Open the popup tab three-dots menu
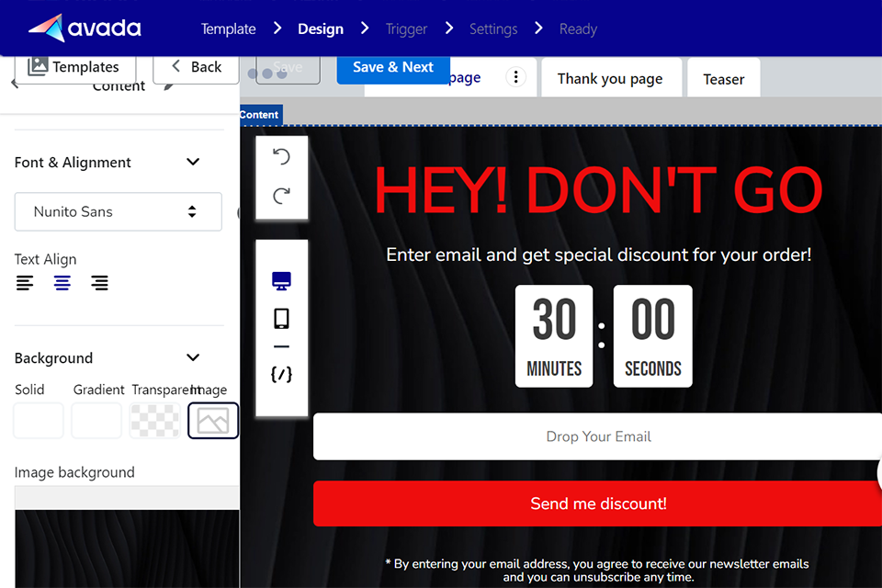This screenshot has width=882, height=588. pos(515,77)
